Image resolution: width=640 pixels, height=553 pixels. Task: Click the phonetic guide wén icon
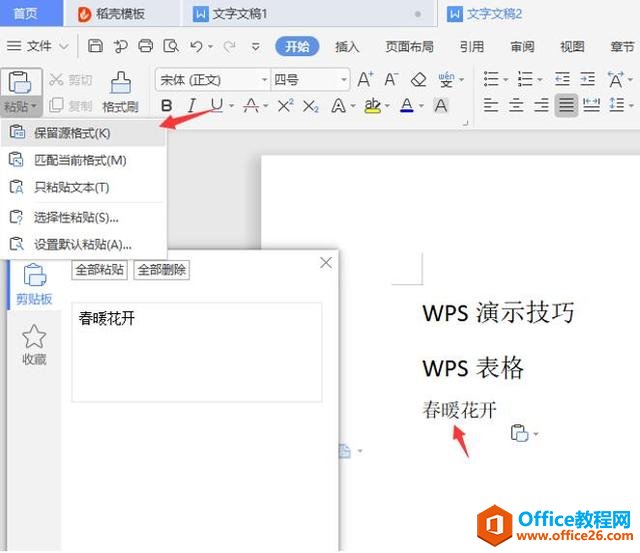pyautogui.click(x=446, y=79)
